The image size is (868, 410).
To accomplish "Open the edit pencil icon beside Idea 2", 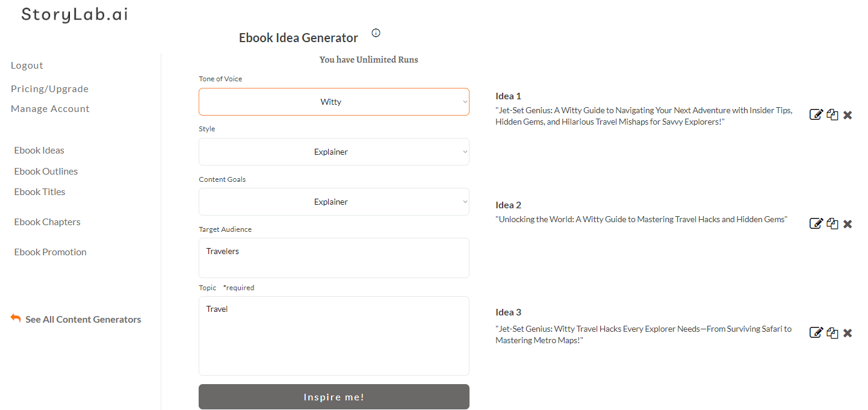I will (816, 223).
